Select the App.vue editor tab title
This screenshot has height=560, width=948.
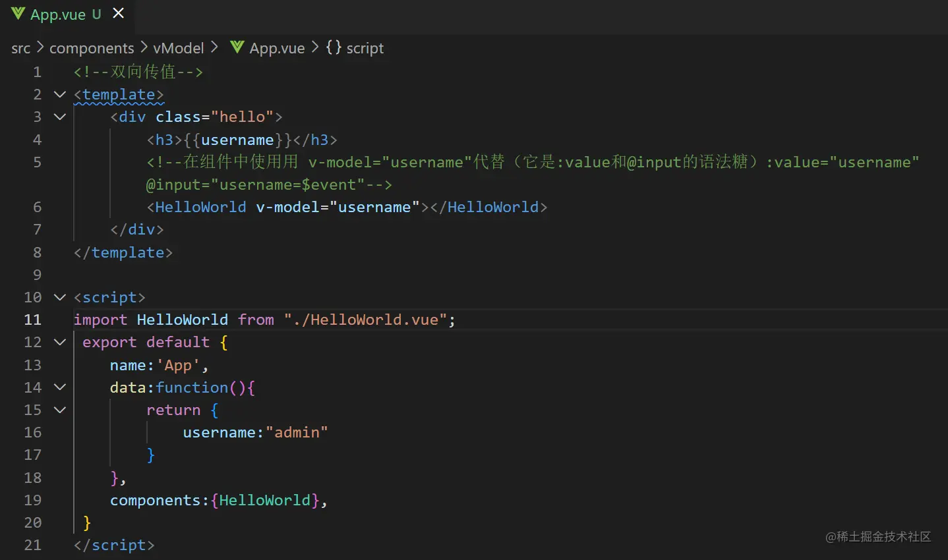58,14
